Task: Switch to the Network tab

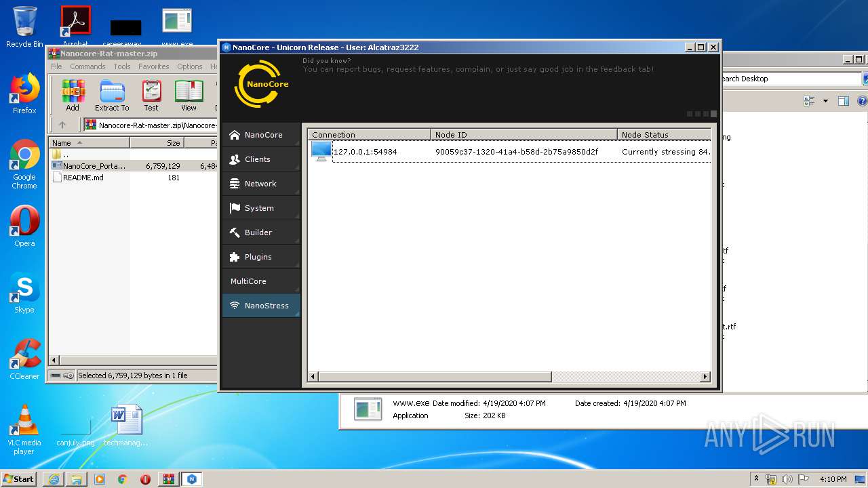Action: click(x=261, y=184)
